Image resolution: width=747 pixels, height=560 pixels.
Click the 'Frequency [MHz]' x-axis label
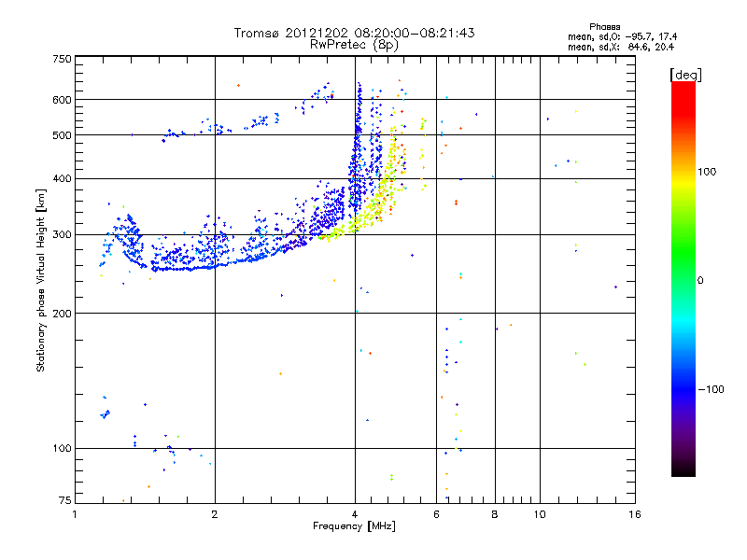(x=354, y=526)
